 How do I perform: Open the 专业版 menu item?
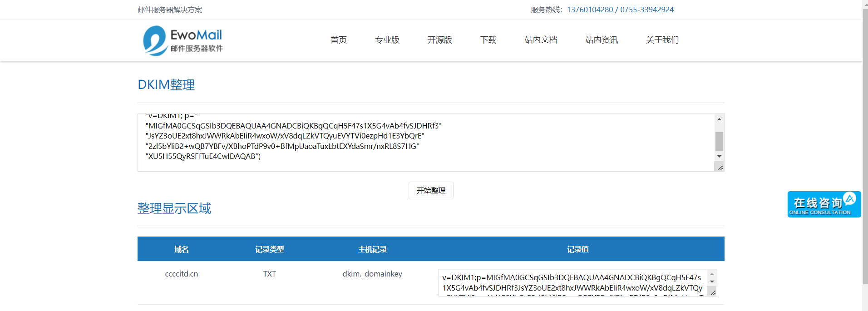tap(387, 40)
